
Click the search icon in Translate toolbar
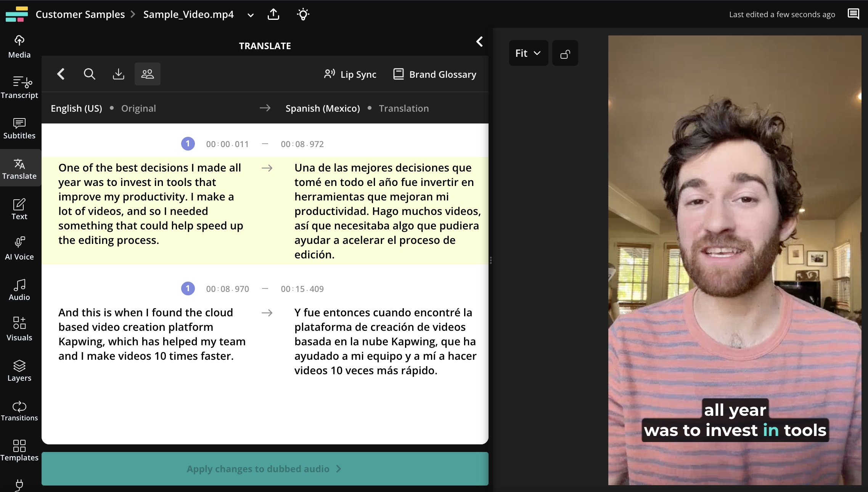[x=89, y=74]
